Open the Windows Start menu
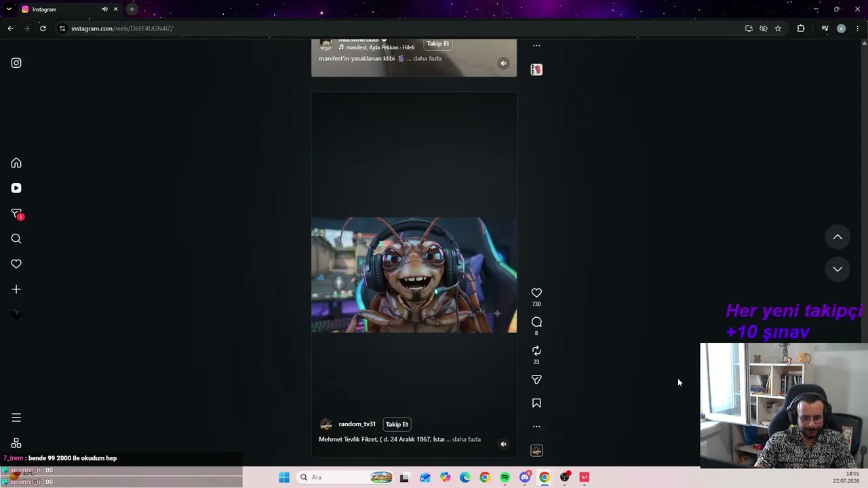This screenshot has height=488, width=868. coord(284,477)
